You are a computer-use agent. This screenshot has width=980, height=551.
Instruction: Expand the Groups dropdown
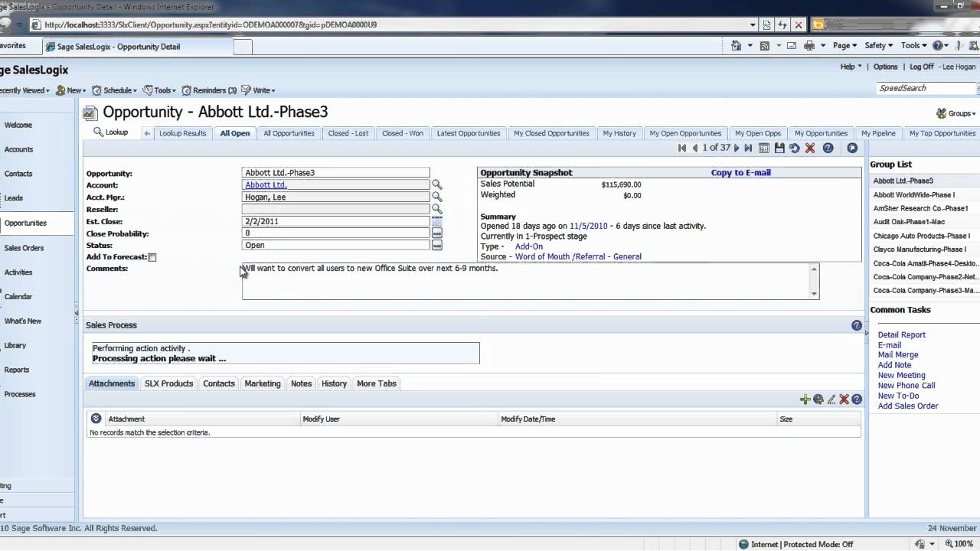coord(956,113)
